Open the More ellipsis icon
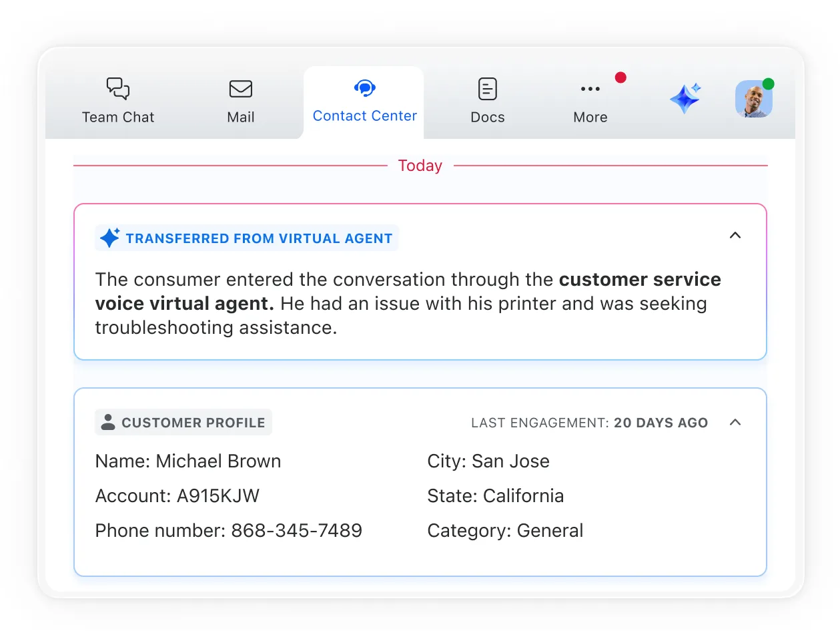 click(590, 87)
